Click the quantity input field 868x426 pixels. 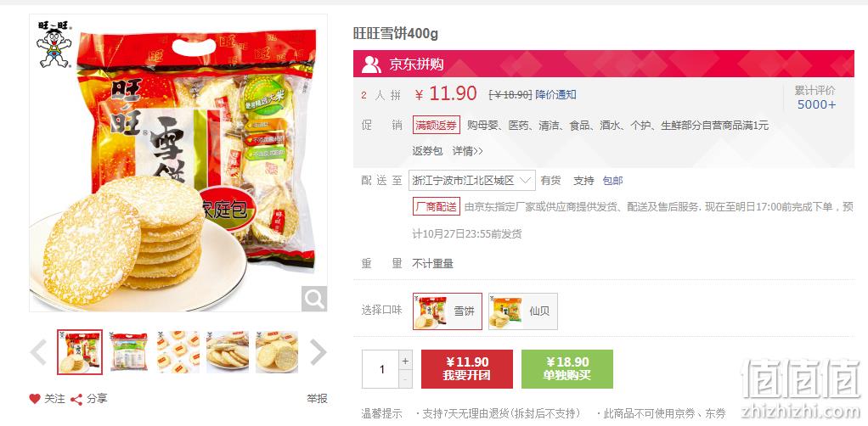pos(380,369)
